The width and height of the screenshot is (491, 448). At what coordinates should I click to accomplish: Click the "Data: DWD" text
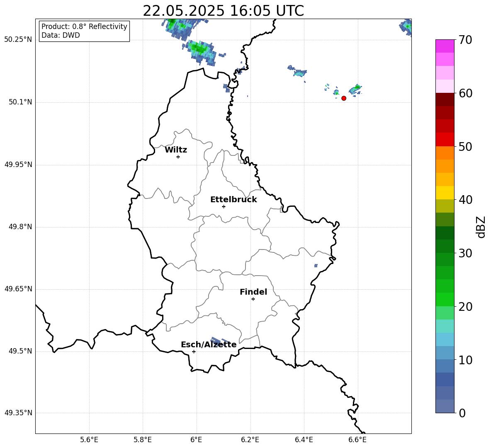[61, 35]
